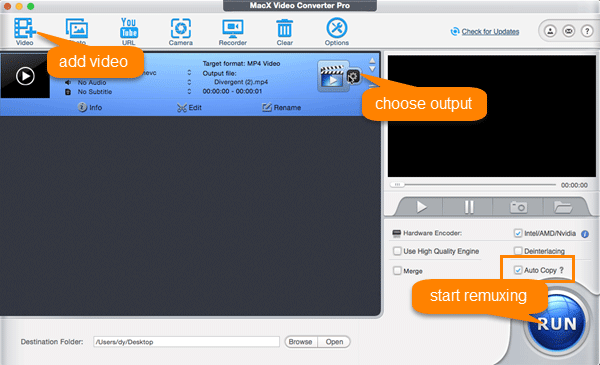Show hardware encoder info icon

click(585, 234)
